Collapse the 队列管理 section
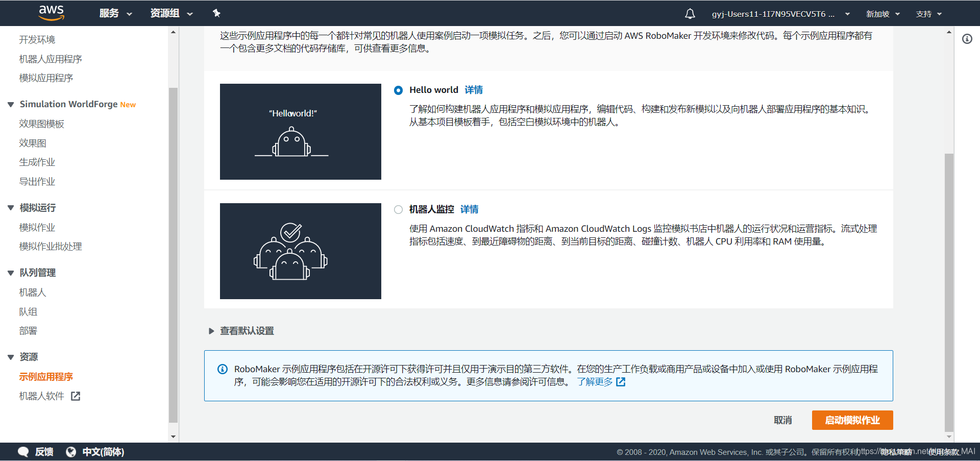 (x=11, y=273)
